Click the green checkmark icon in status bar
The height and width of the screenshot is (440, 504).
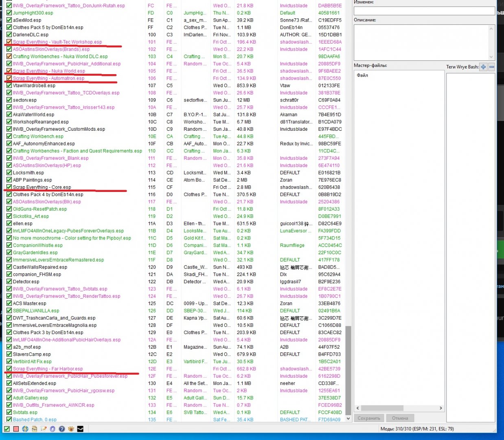[x=7, y=429]
